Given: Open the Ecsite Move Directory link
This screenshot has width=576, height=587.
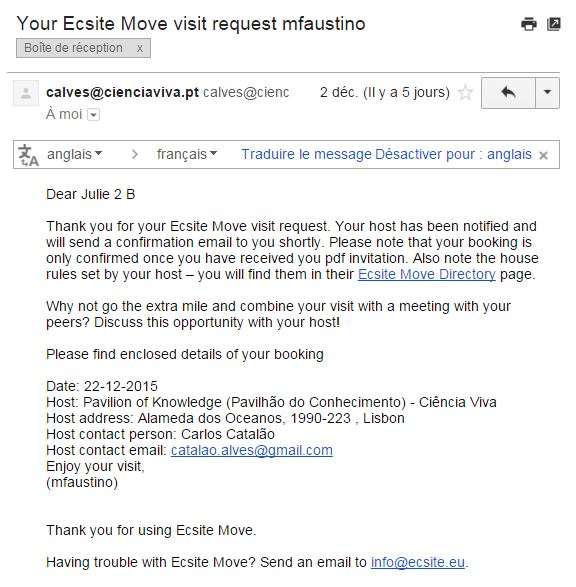Looking at the screenshot, I should click(427, 274).
